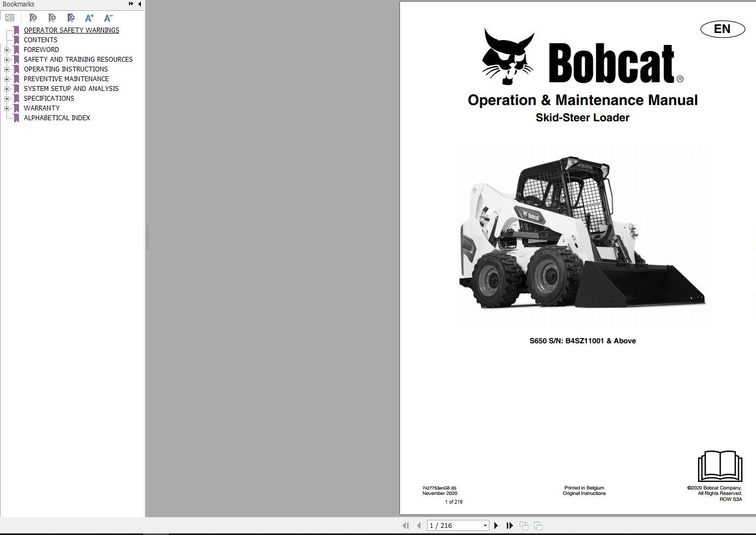The width and height of the screenshot is (756, 535).
Task: Expand the PREVENTIVE MAINTENANCE bookmark
Action: pyautogui.click(x=7, y=79)
